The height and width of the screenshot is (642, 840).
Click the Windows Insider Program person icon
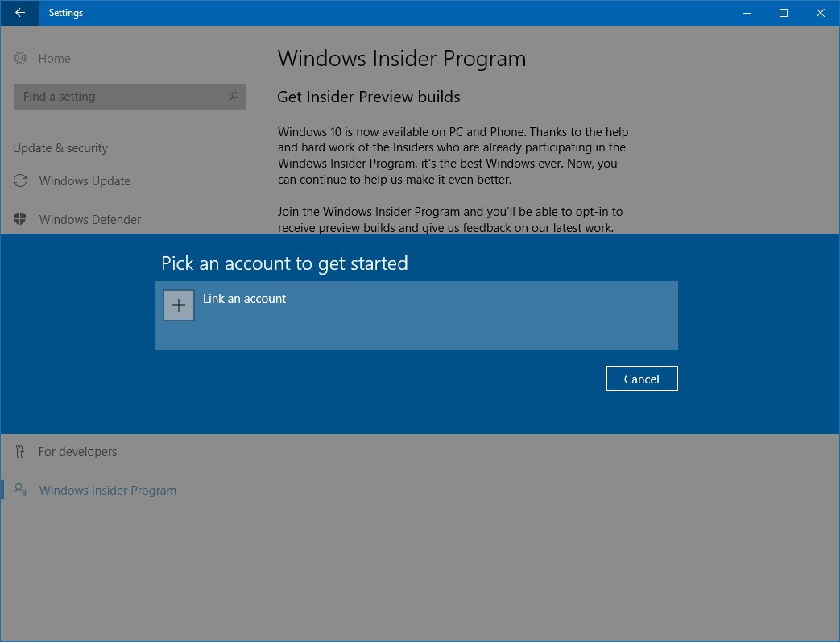21,491
